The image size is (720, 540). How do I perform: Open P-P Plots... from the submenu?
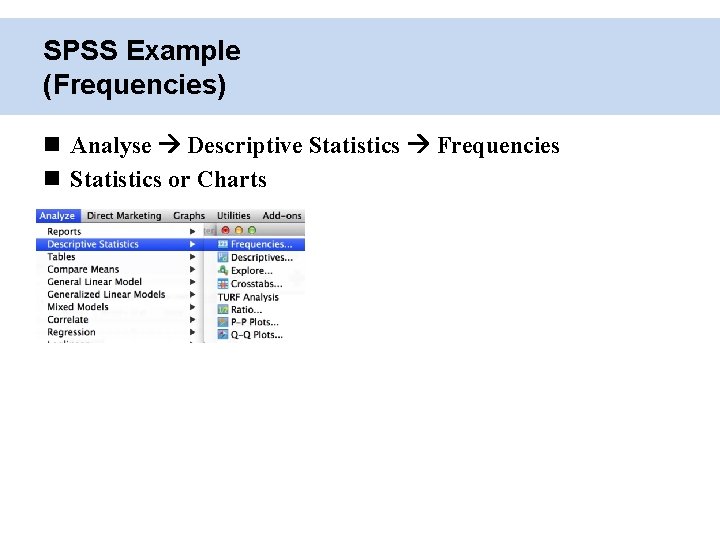(x=255, y=322)
